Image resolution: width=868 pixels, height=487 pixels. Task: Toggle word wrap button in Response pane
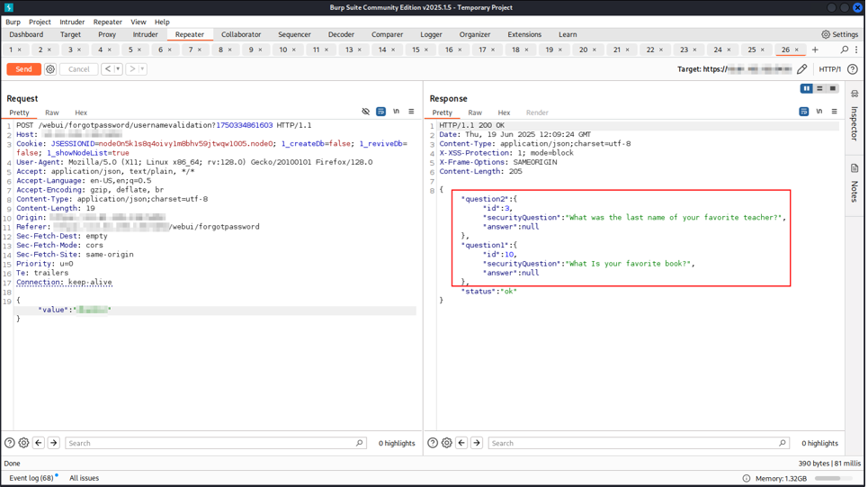pyautogui.click(x=803, y=113)
